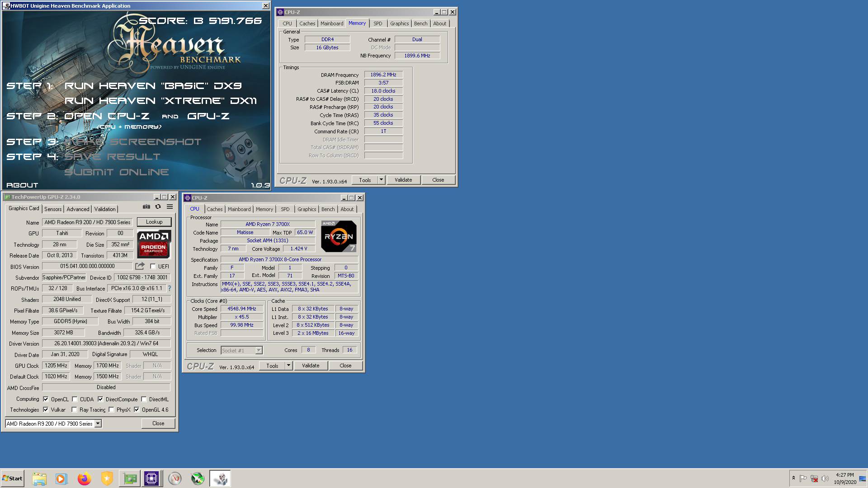Expand Tools arrow in CPU-Z CPU window

pyautogui.click(x=289, y=366)
